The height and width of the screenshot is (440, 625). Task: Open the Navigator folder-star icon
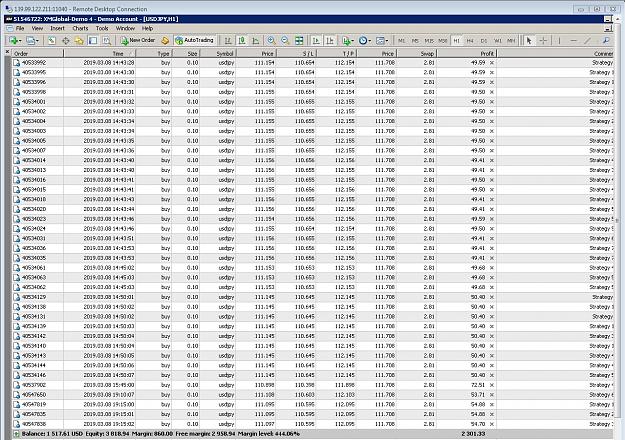[x=79, y=40]
